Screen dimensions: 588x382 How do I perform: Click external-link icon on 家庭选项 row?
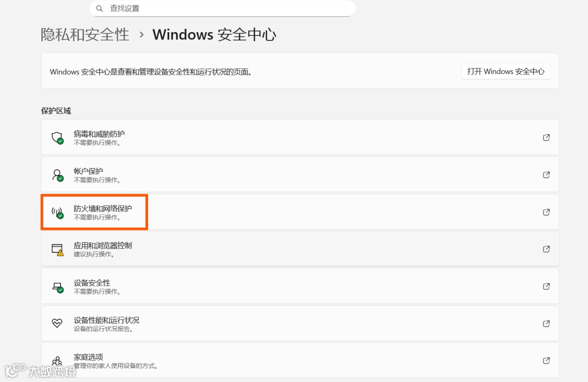coord(547,361)
